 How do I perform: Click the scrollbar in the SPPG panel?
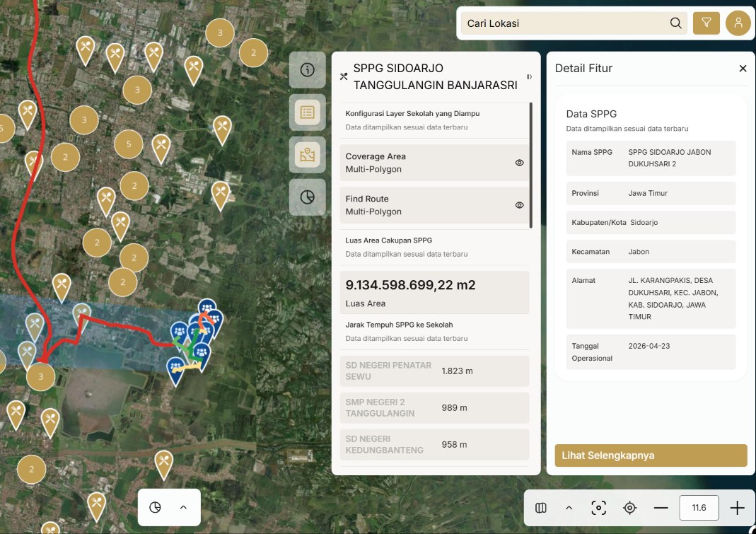[531, 165]
